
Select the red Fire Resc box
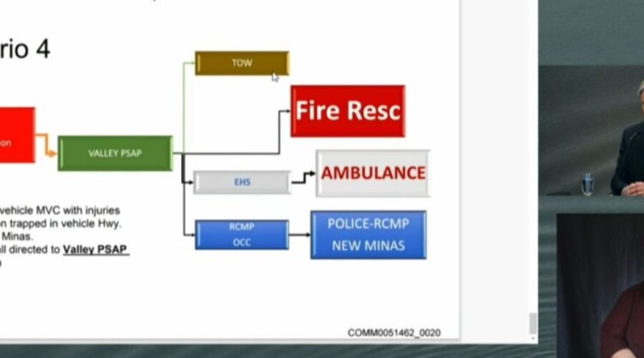click(348, 111)
